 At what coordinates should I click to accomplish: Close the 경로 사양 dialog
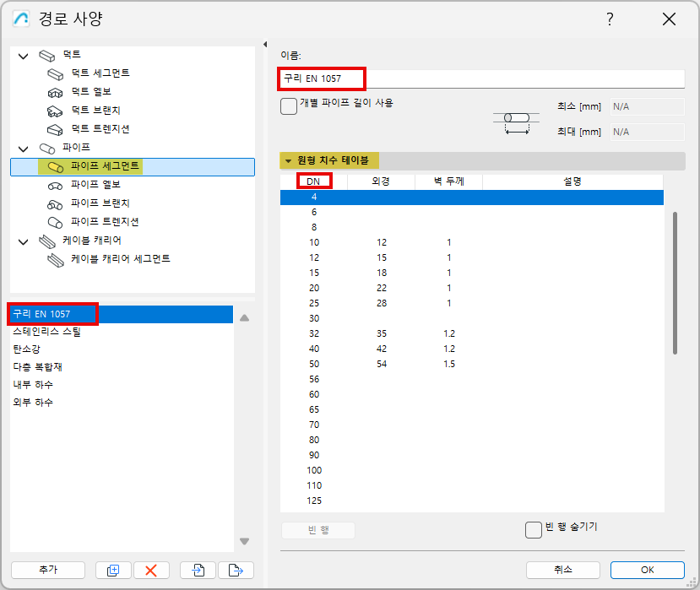[669, 19]
